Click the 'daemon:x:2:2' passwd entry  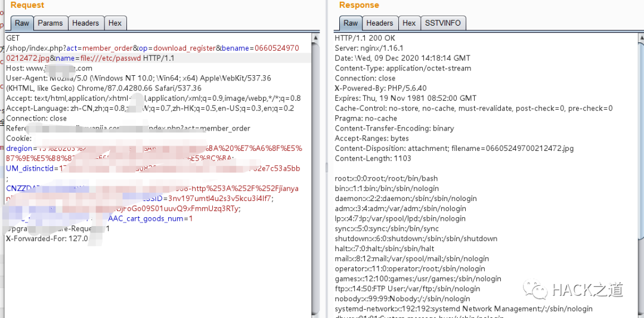406,199
